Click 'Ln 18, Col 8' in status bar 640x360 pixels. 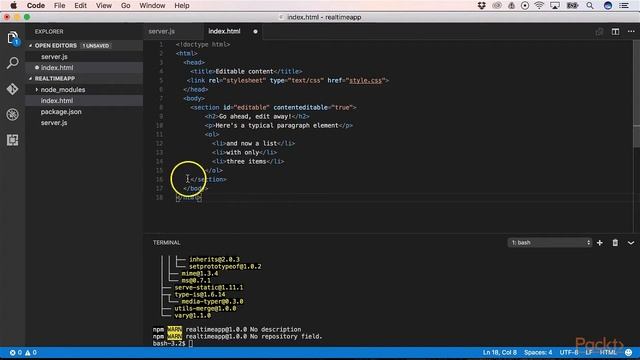500,352
